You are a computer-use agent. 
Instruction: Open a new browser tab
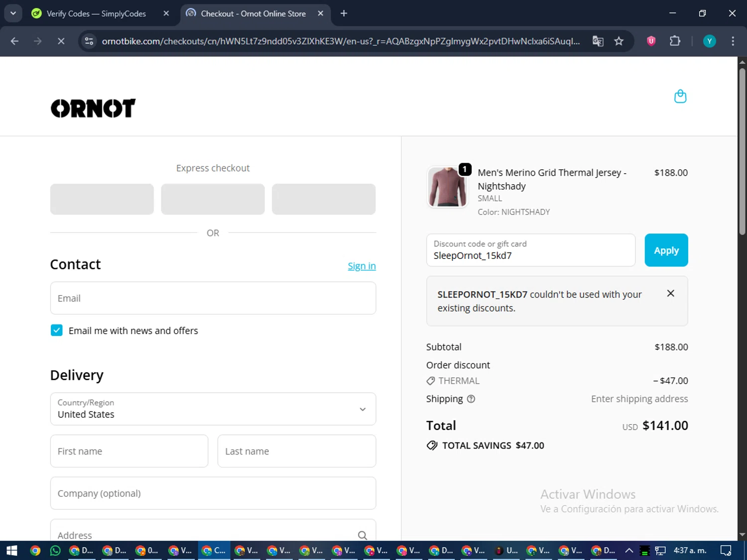[x=344, y=13]
